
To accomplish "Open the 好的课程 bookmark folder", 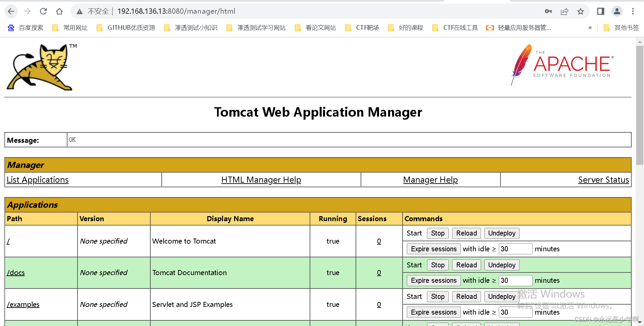I will point(406,28).
